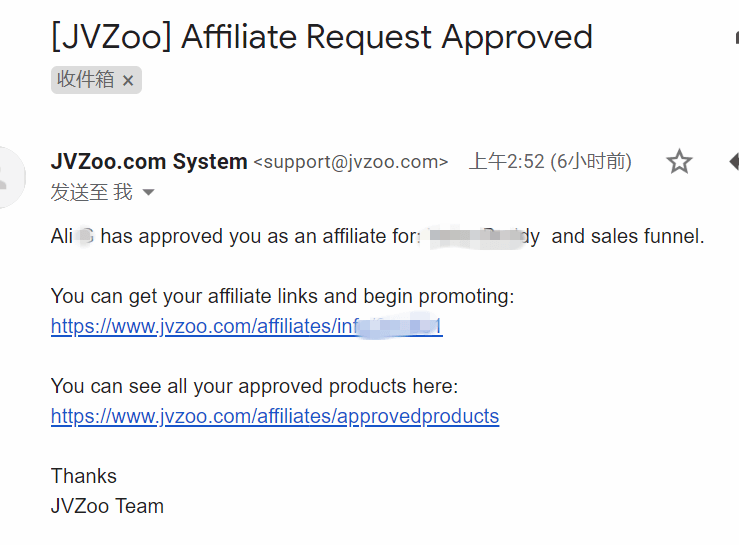The height and width of the screenshot is (545, 739).
Task: Click the 'get your affiliate links' text line
Action: (282, 296)
